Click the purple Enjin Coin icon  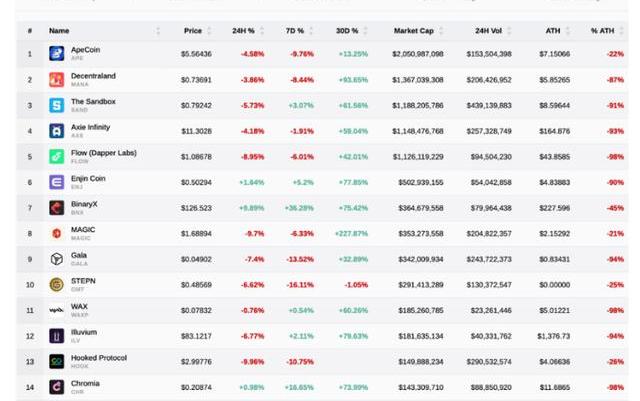(57, 183)
